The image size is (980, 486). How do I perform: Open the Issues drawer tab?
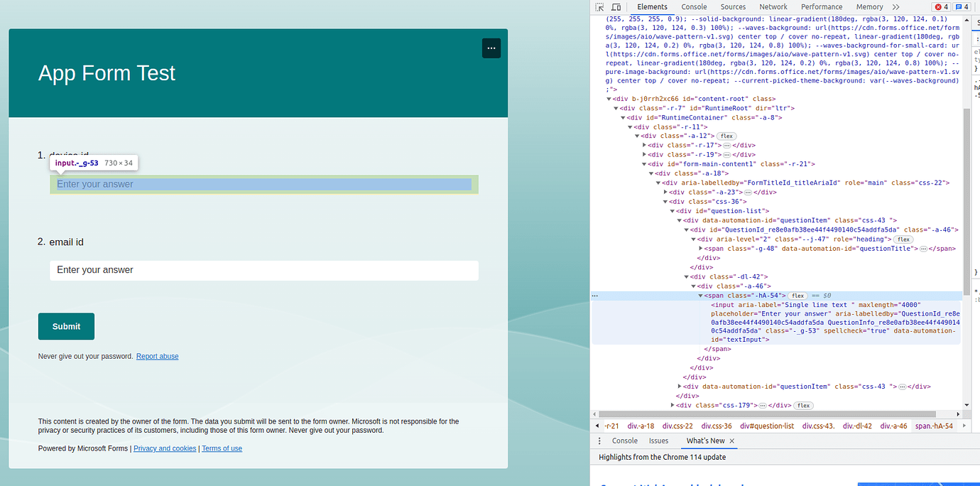pyautogui.click(x=658, y=441)
